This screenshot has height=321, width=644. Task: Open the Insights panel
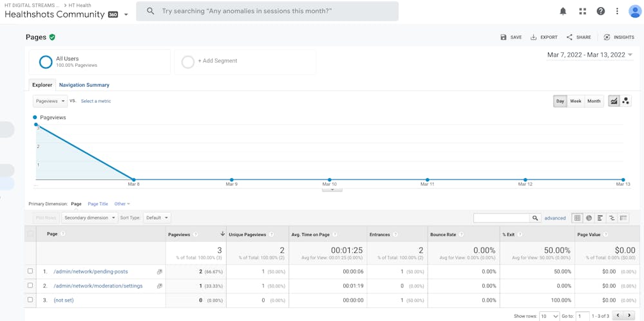click(619, 37)
